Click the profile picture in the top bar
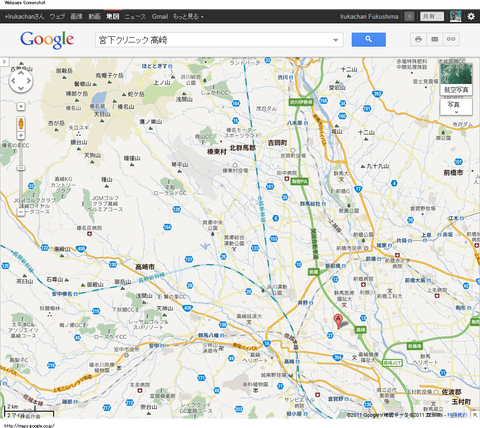 pos(455,16)
